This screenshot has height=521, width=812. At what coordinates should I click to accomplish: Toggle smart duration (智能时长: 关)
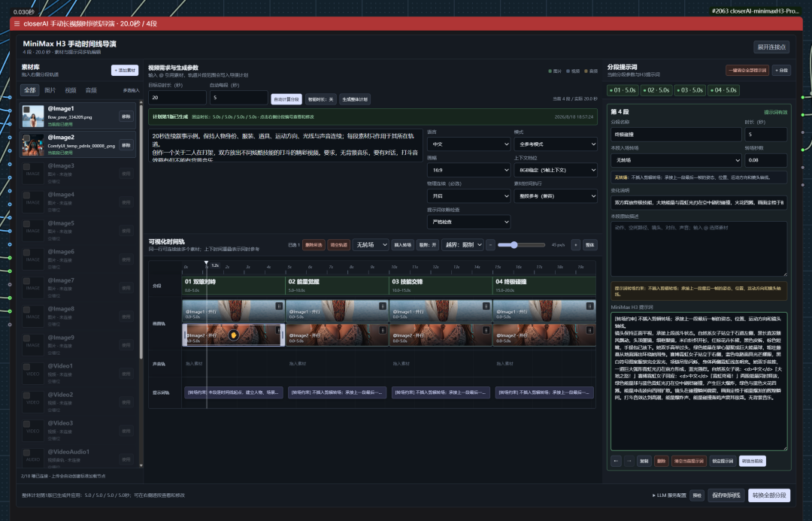pyautogui.click(x=320, y=99)
